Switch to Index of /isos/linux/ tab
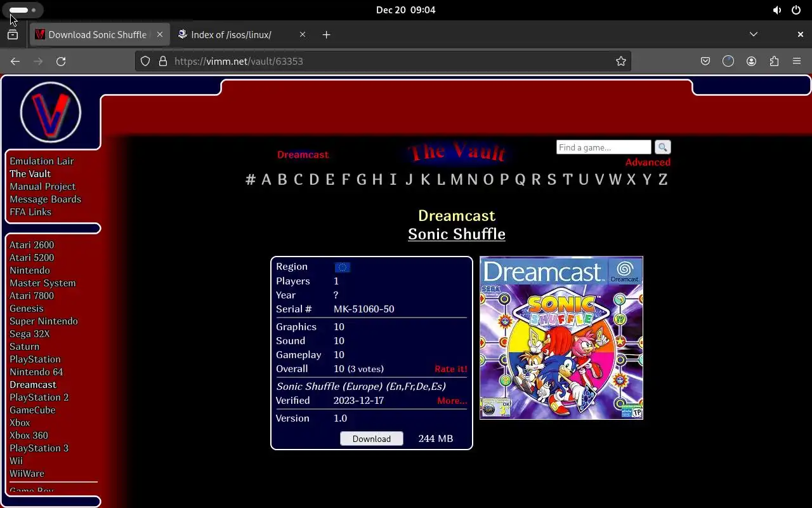Viewport: 812px width, 508px height. pos(242,34)
